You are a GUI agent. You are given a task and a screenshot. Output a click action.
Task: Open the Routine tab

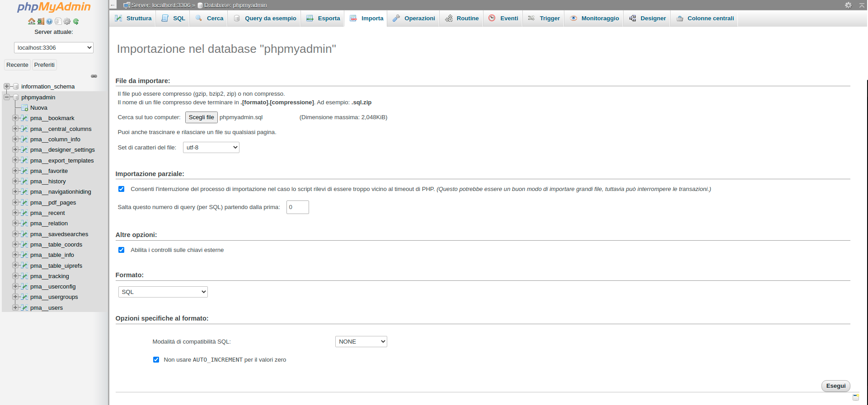[x=461, y=18]
